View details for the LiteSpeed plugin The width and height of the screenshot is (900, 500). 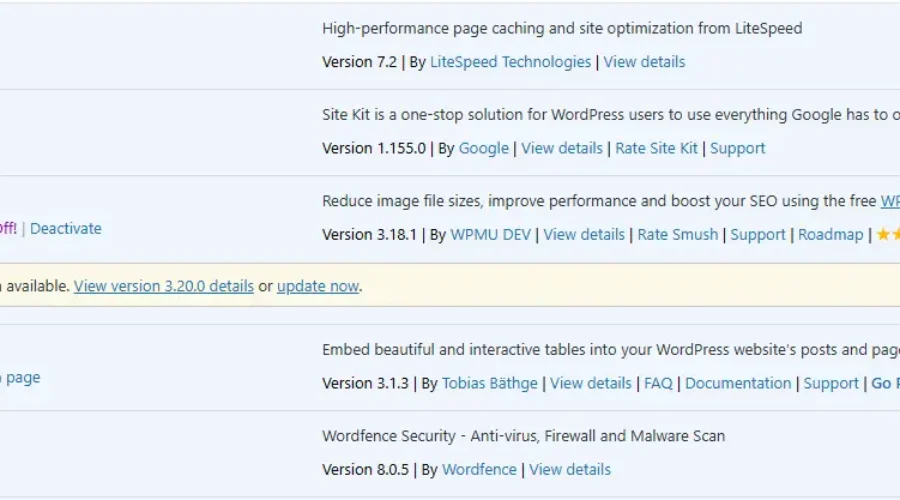[x=644, y=62]
